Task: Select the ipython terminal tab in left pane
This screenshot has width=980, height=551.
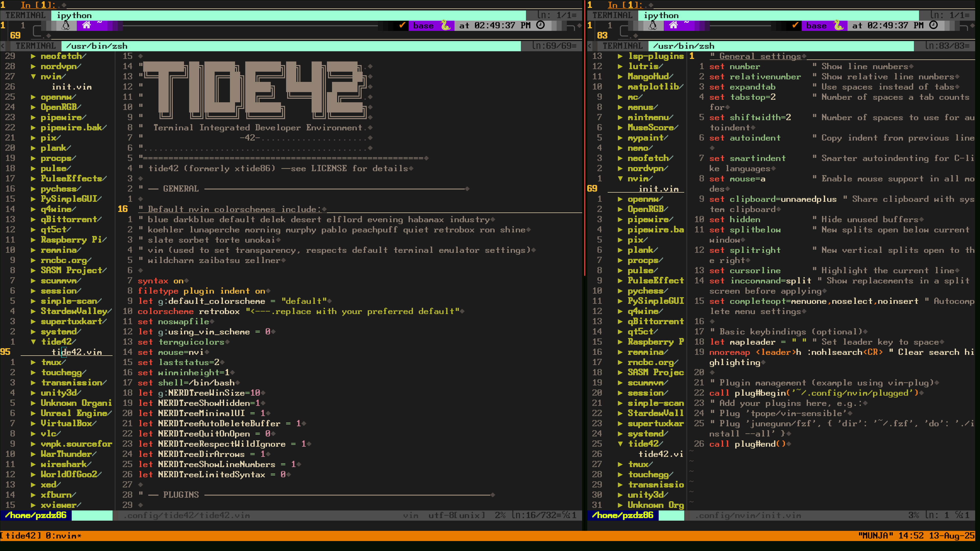Action: click(74, 15)
